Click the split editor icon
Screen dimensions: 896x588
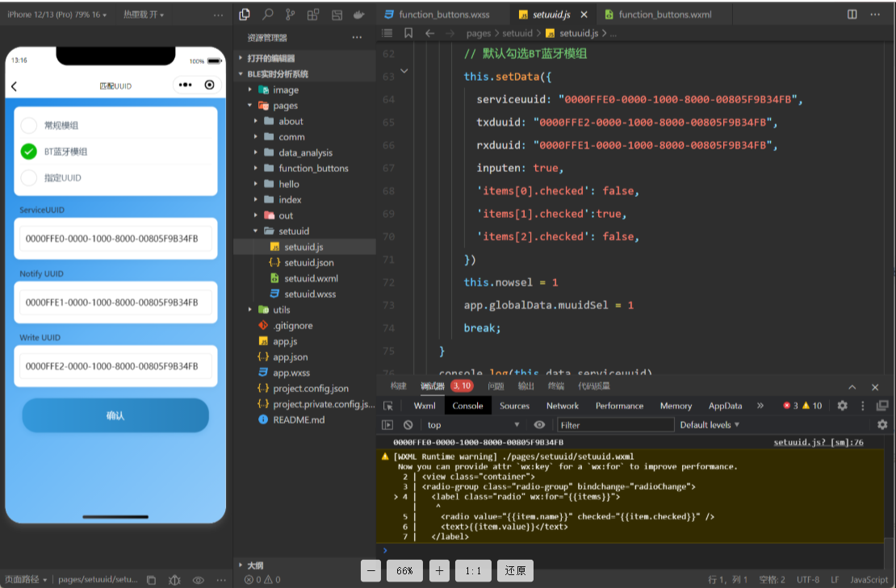click(852, 15)
